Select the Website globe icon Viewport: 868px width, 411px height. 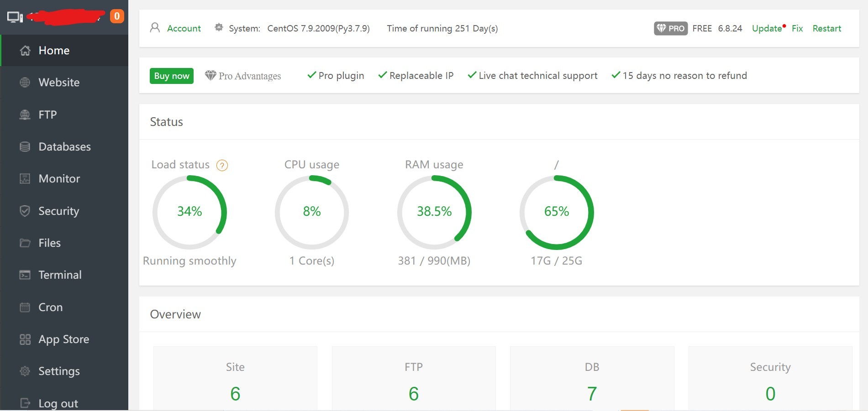25,83
